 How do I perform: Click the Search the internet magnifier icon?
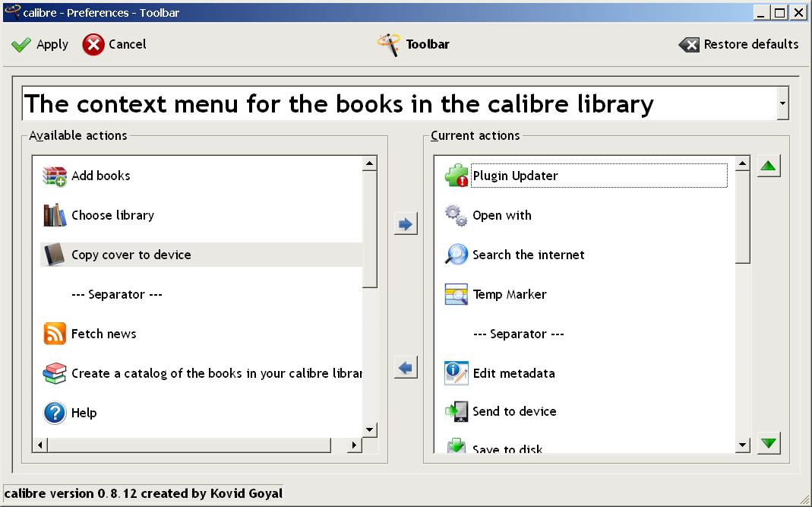click(x=457, y=255)
